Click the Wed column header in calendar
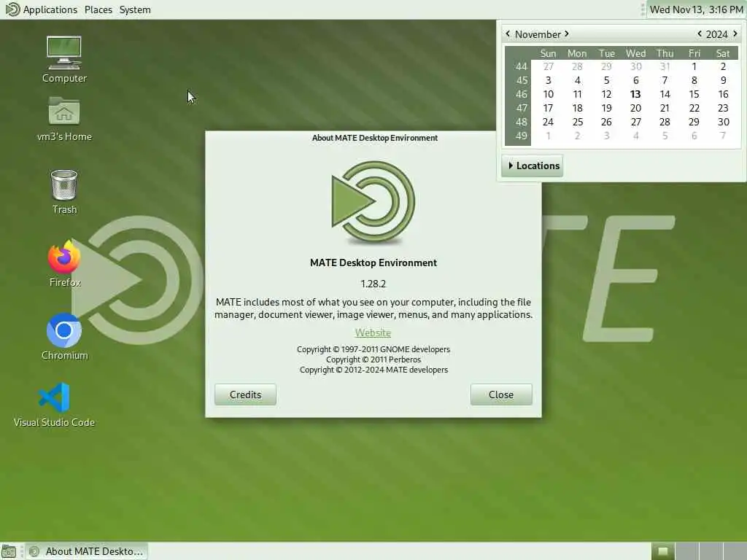 coord(635,53)
